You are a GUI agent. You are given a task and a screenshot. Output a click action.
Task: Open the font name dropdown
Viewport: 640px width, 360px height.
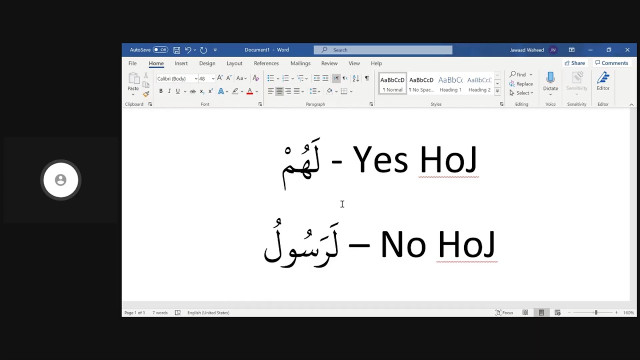pyautogui.click(x=177, y=78)
